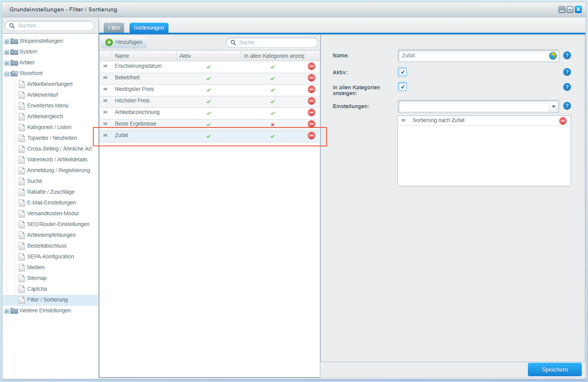
Task: Click Aktiv checkmark in Zufall row
Action: [x=209, y=136]
